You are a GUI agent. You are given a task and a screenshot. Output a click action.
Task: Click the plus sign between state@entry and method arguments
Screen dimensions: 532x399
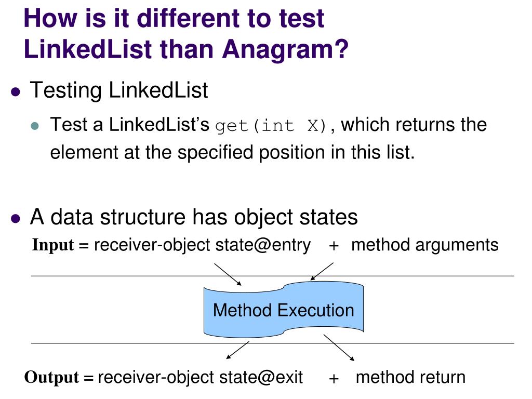(x=334, y=246)
